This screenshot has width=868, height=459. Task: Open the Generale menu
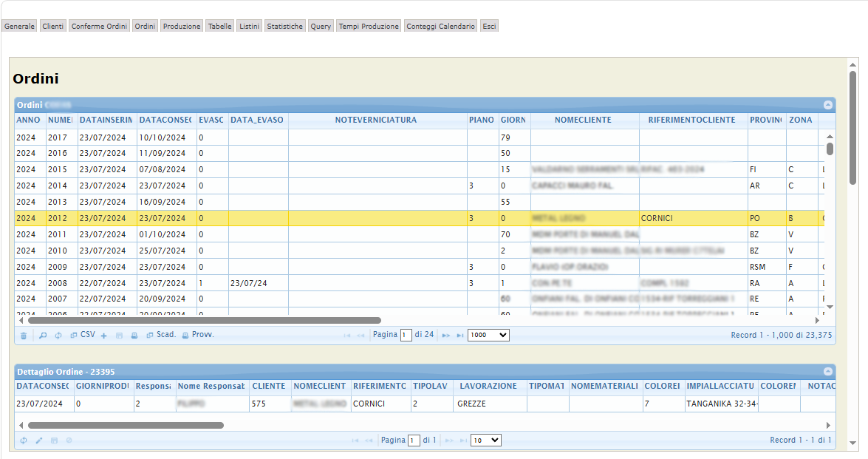[x=19, y=26]
